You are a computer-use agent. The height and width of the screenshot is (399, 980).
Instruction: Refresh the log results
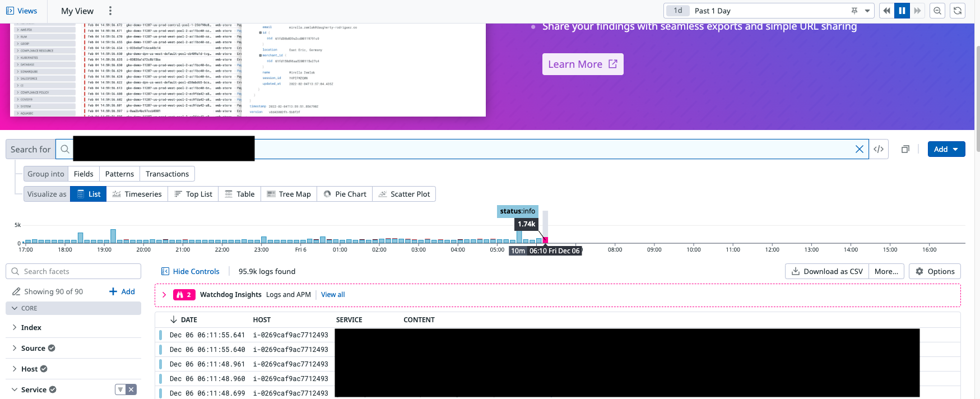click(x=958, y=11)
